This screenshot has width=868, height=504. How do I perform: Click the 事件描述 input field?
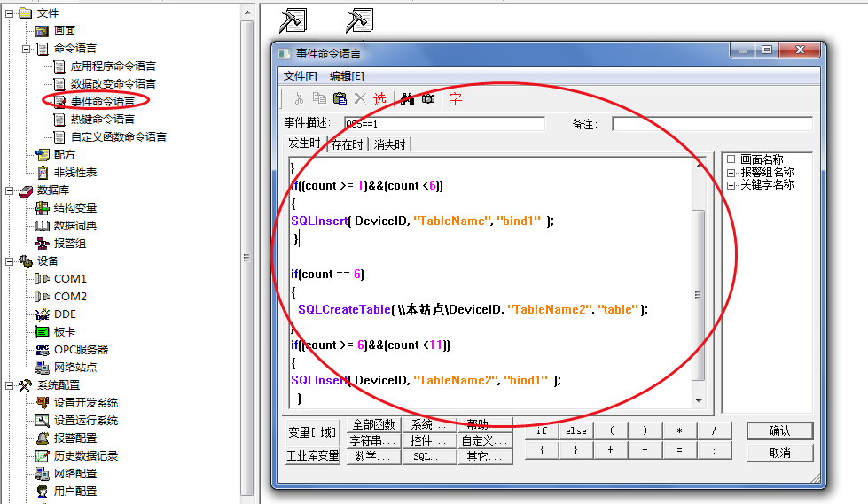tap(444, 123)
